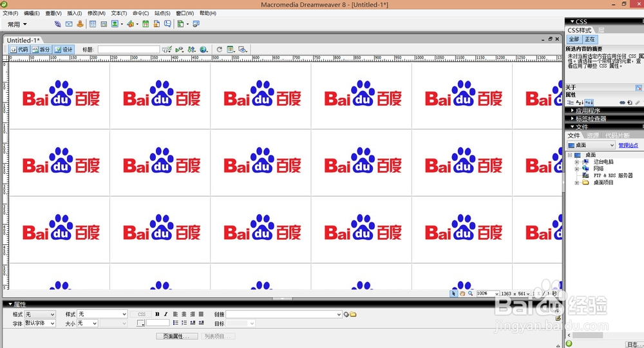Open the text color swatch picker
The width and height of the screenshot is (644, 348).
141,324
